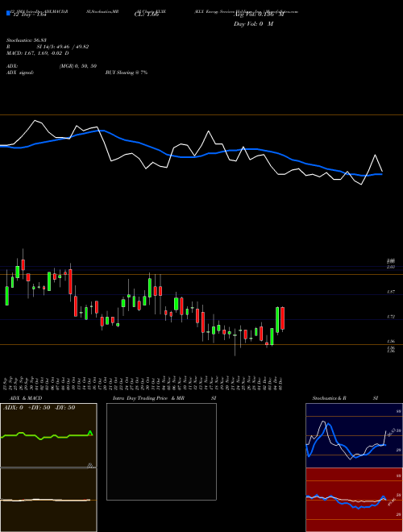The width and height of the screenshot is (403, 532).
Task: Click the 'CL: 1.66' closing price text
Action: [147, 15]
